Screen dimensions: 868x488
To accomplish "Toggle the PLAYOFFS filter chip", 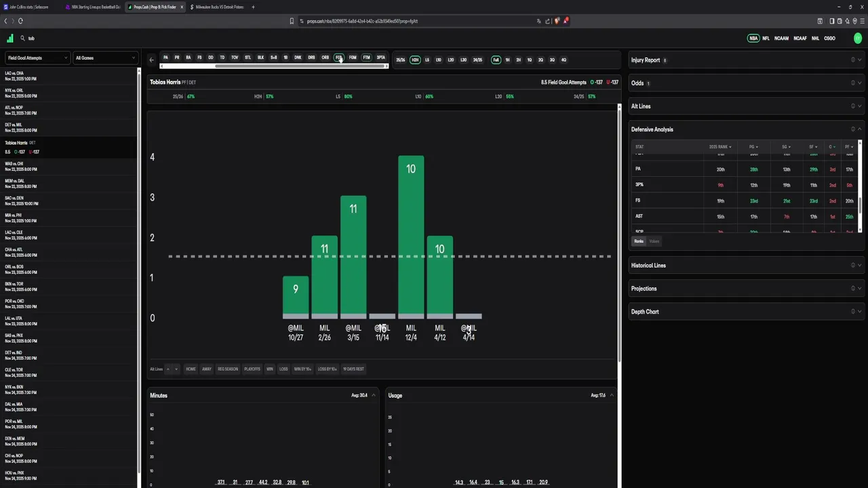I will pos(252,369).
